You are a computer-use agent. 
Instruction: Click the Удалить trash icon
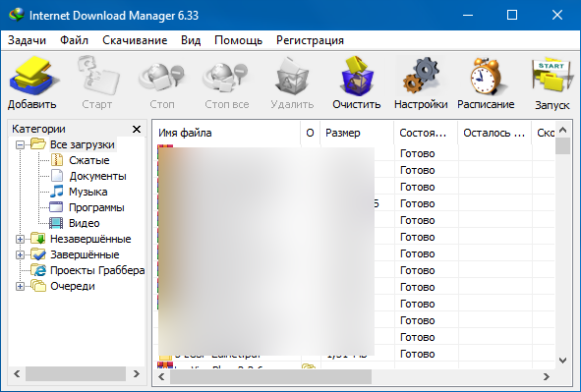coord(291,77)
